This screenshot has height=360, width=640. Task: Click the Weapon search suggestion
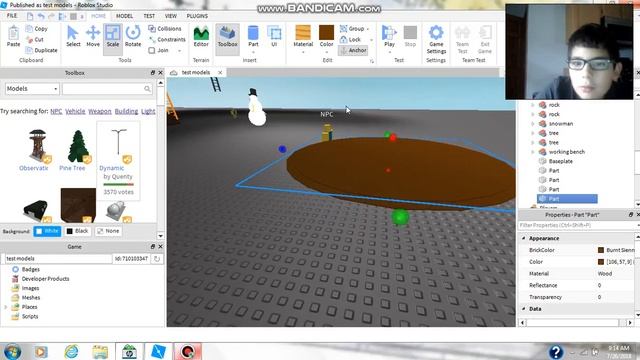click(100, 111)
